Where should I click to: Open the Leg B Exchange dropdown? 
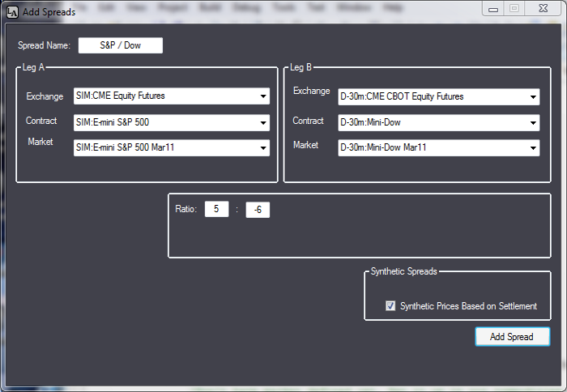[x=439, y=97]
